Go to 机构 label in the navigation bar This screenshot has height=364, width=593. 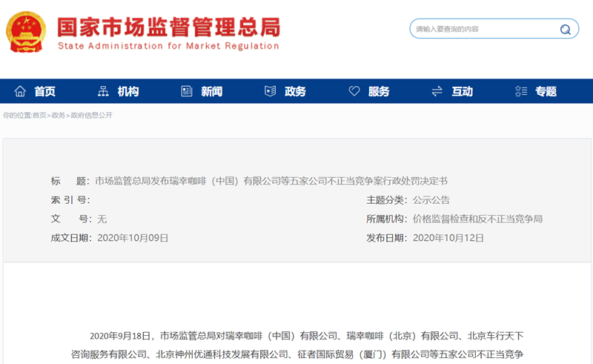click(128, 91)
